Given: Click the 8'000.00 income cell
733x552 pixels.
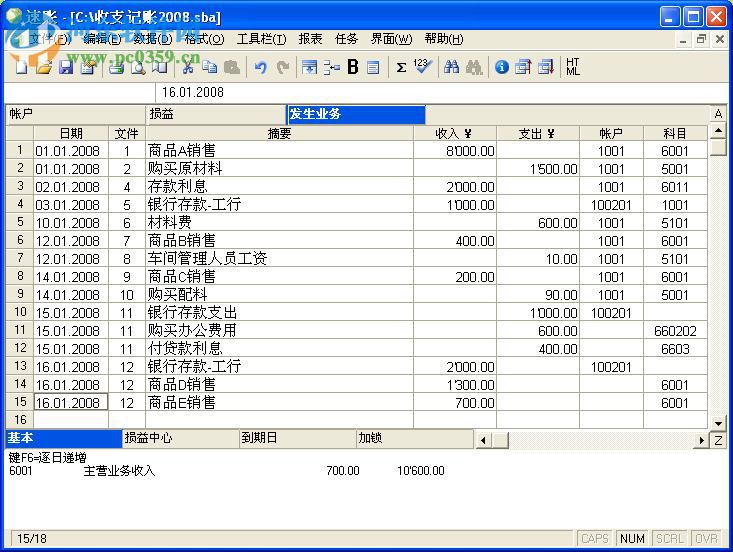Looking at the screenshot, I should coord(455,151).
